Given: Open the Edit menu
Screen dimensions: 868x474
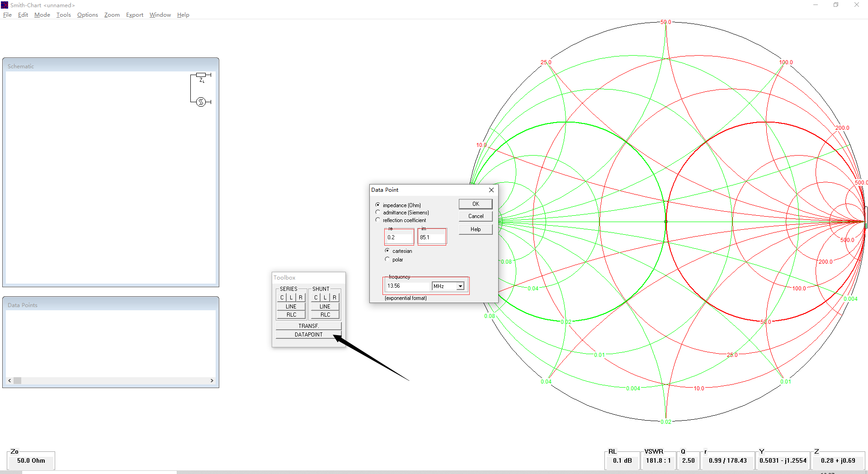Looking at the screenshot, I should 23,15.
